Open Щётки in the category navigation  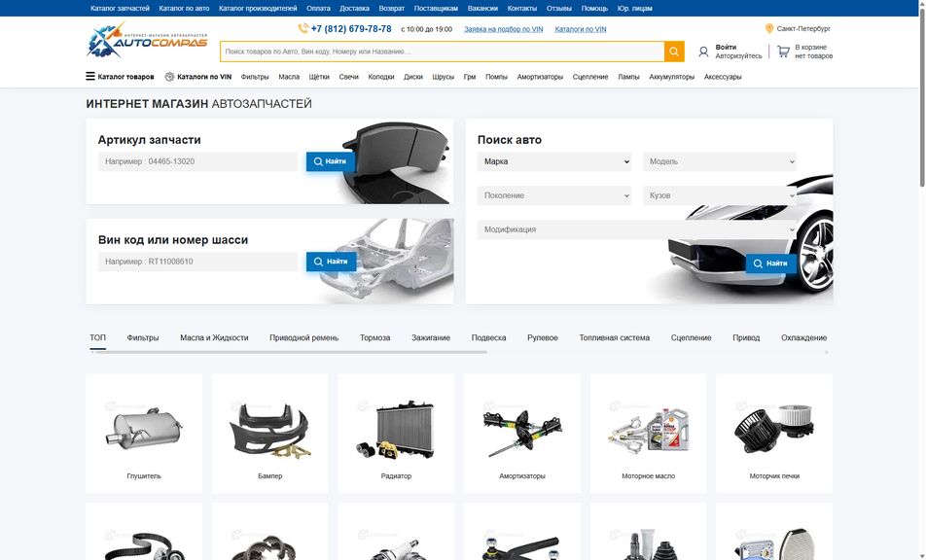[x=319, y=77]
